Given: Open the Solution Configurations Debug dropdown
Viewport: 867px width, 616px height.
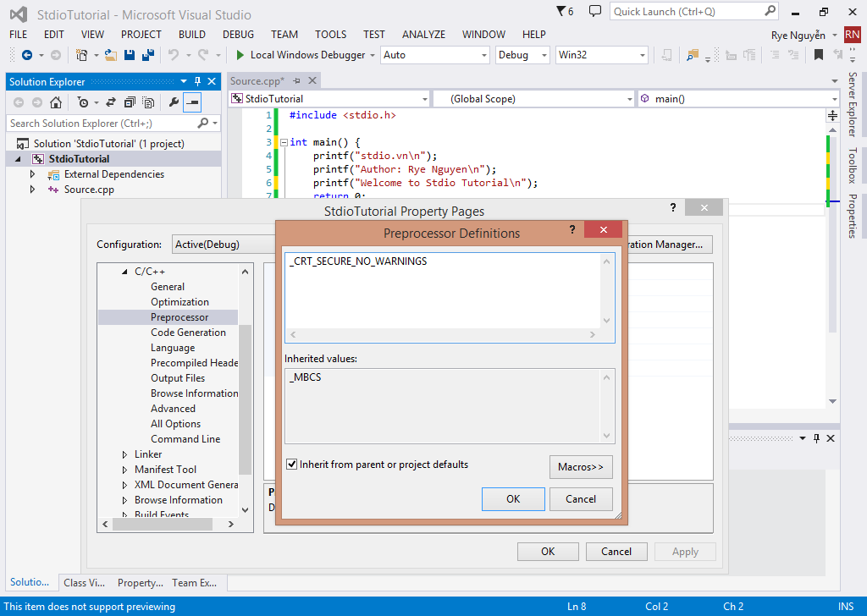Looking at the screenshot, I should 522,55.
